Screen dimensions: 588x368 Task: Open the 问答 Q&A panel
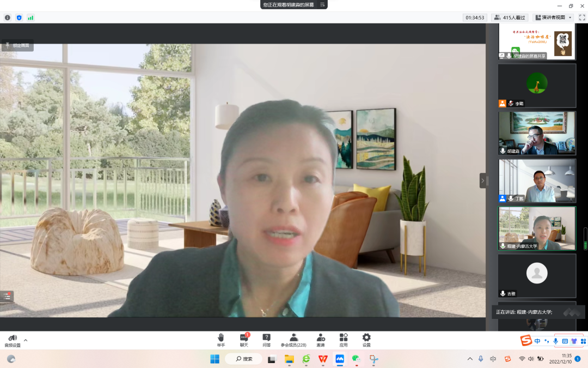tap(266, 340)
